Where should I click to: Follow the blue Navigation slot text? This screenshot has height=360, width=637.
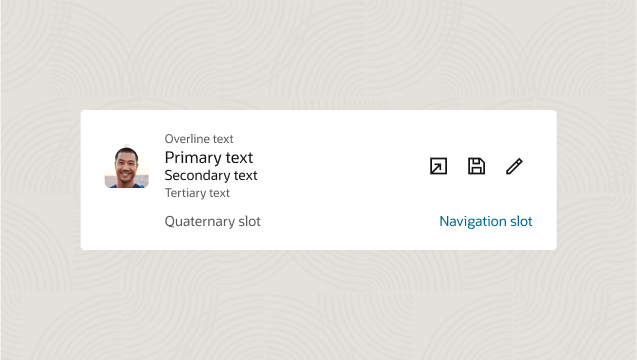(485, 221)
